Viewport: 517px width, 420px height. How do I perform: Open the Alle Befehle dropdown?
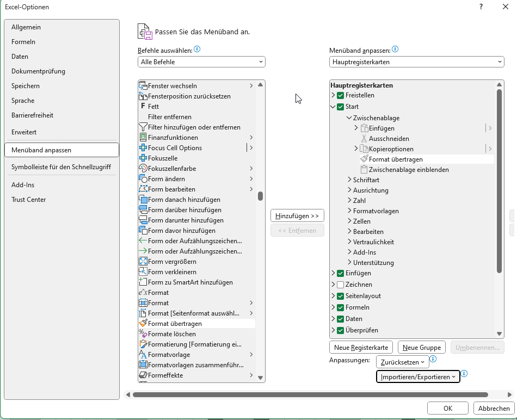201,62
